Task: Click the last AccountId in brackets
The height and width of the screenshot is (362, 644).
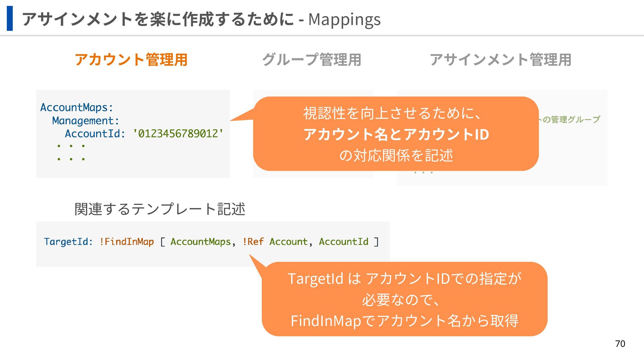Action: (x=343, y=242)
